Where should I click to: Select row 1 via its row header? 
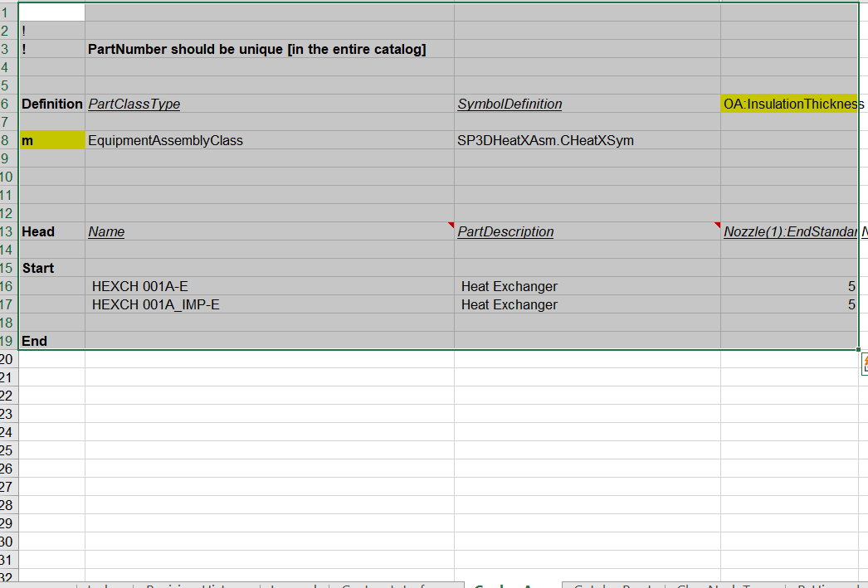pos(7,12)
